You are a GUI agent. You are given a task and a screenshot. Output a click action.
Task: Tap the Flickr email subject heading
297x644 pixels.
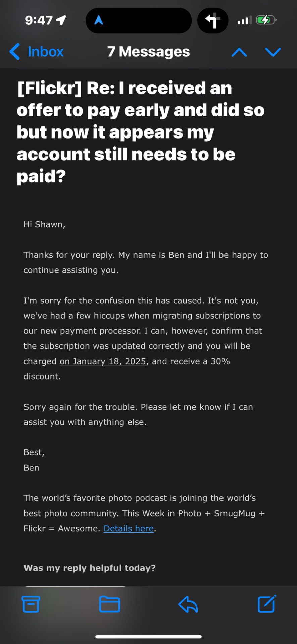click(x=141, y=132)
